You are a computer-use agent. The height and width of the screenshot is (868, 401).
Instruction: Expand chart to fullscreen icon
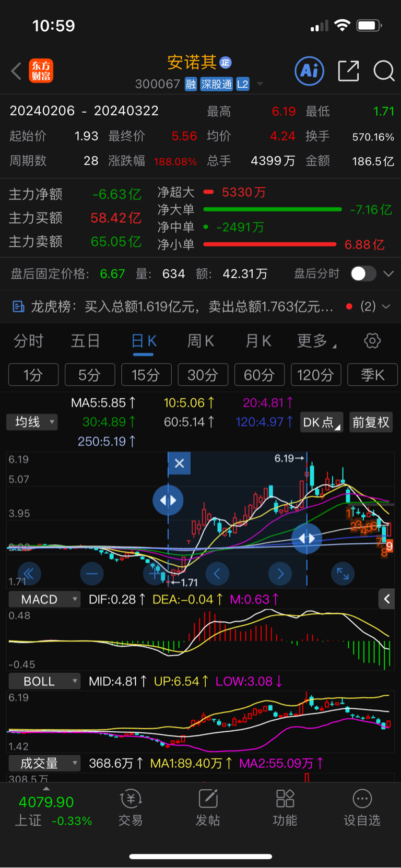(343, 574)
